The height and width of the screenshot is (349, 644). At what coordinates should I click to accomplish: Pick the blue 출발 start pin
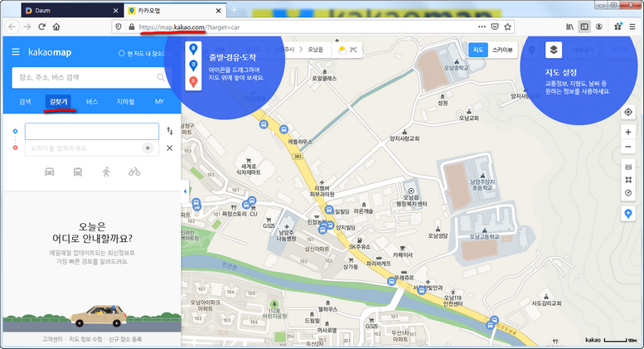click(193, 49)
